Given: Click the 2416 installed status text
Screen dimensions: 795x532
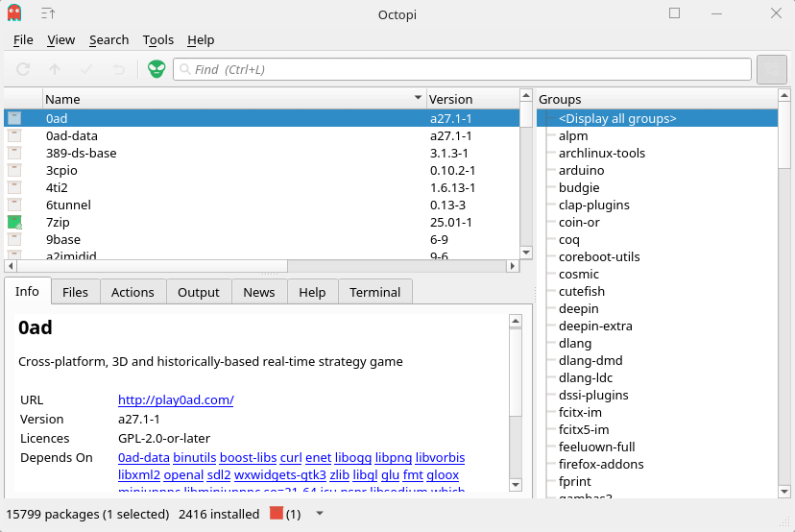Looking at the screenshot, I should pyautogui.click(x=219, y=514).
